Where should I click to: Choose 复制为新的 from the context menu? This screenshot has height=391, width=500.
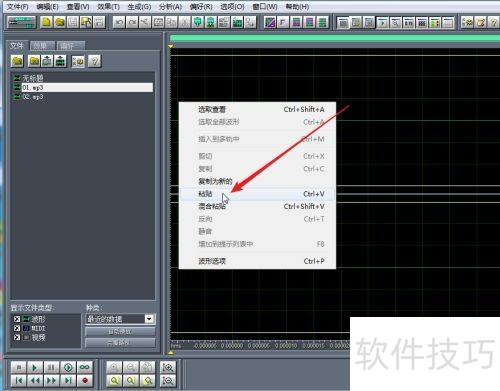[x=257, y=181]
